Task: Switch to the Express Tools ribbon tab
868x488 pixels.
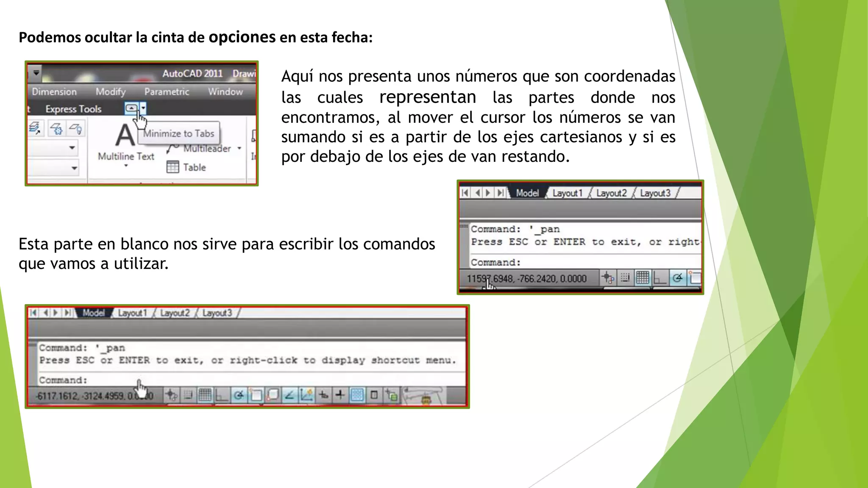Action: pyautogui.click(x=73, y=109)
